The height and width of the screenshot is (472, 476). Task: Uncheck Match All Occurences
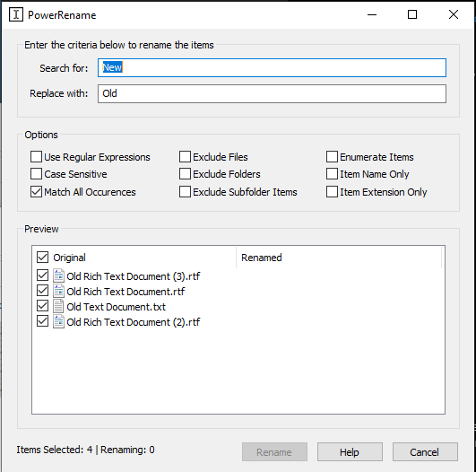tap(36, 192)
